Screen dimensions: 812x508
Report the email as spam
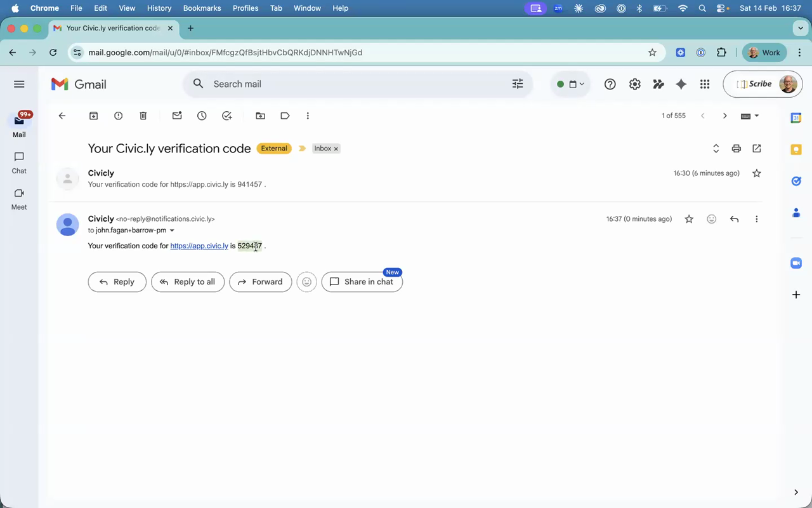(x=118, y=116)
